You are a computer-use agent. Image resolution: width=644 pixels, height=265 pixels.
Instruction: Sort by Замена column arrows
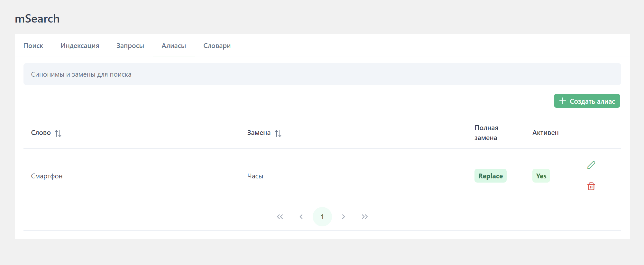tap(278, 133)
